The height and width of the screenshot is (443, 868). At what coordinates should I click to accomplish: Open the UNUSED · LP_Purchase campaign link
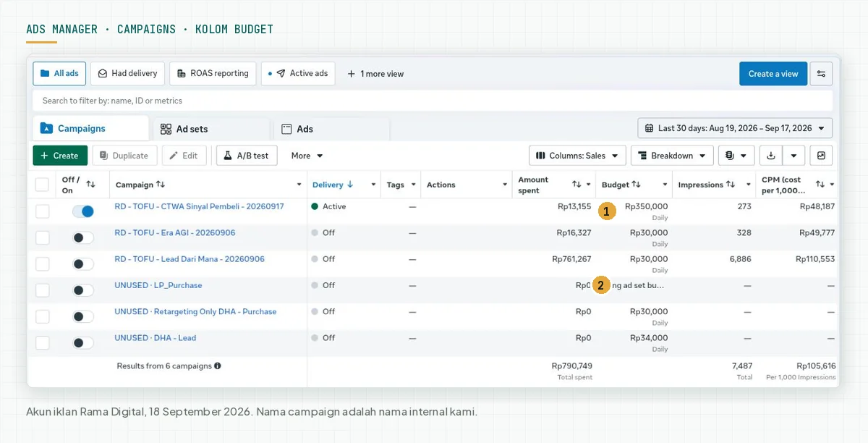pyautogui.click(x=158, y=285)
